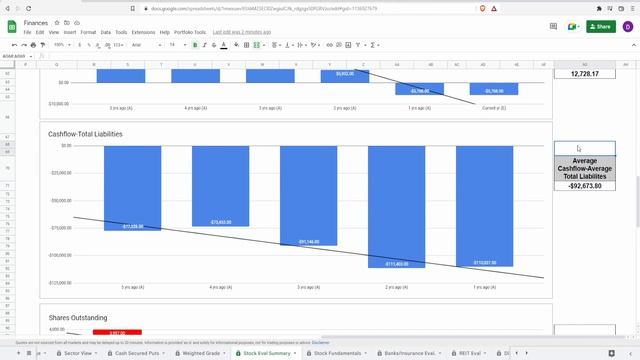Open the Extensions menu
Viewport: 640px width, 360px height.
(143, 32)
